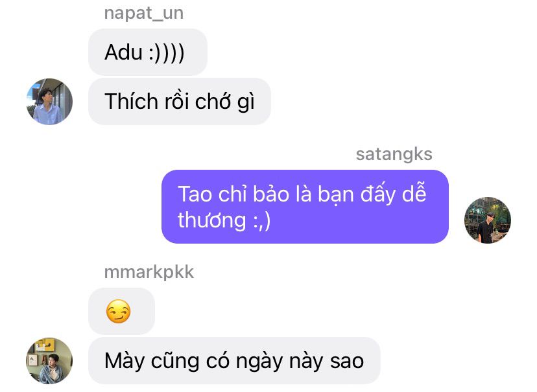Screen dimensions: 537x392
Task: Click the word "Tao" in satangks's message
Action: [x=195, y=194]
